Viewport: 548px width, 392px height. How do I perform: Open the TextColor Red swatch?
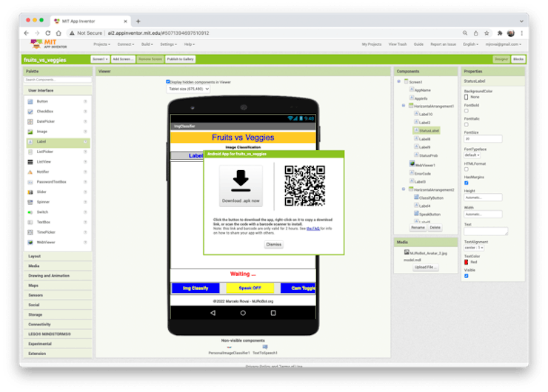pyautogui.click(x=467, y=262)
